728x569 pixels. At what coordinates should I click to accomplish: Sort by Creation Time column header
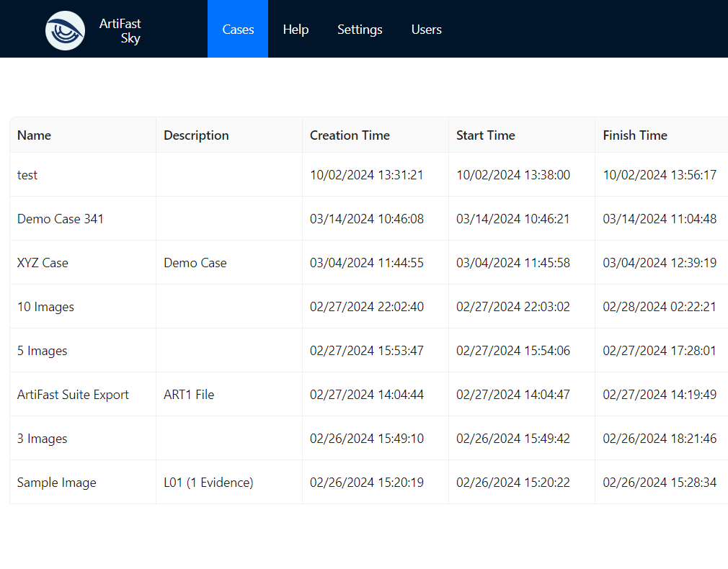click(x=350, y=135)
